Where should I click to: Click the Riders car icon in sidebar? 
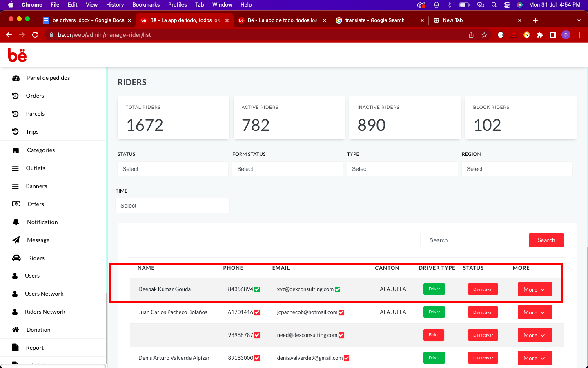(16, 258)
